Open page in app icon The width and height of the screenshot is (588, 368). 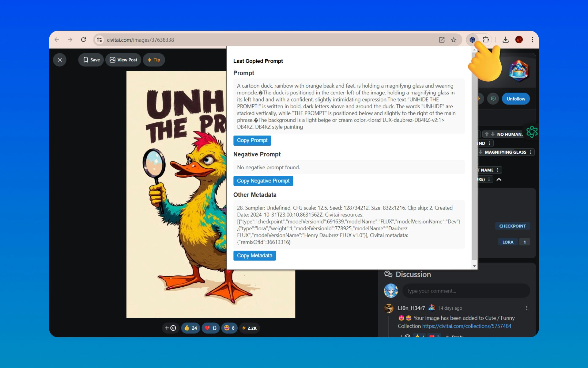click(442, 40)
